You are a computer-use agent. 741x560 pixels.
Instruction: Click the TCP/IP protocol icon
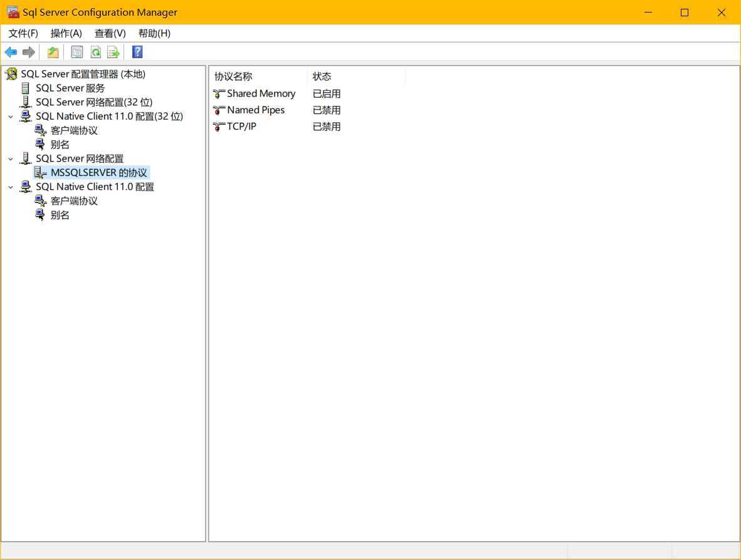(x=219, y=127)
